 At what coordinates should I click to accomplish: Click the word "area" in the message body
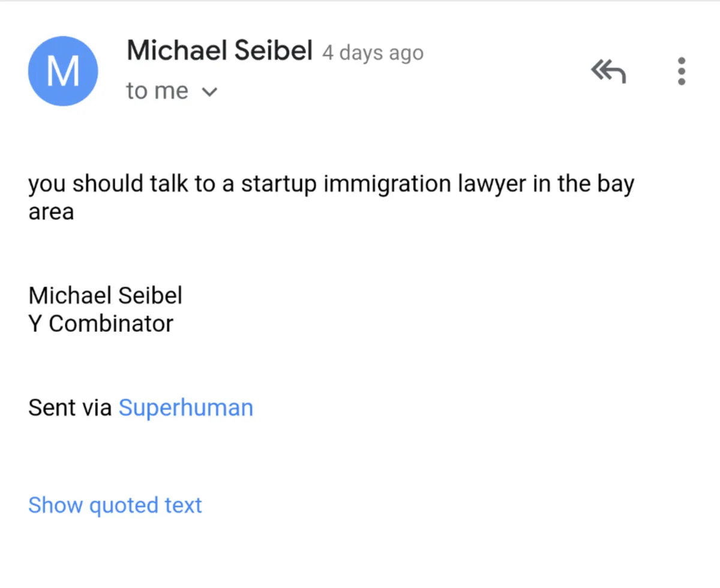(51, 212)
